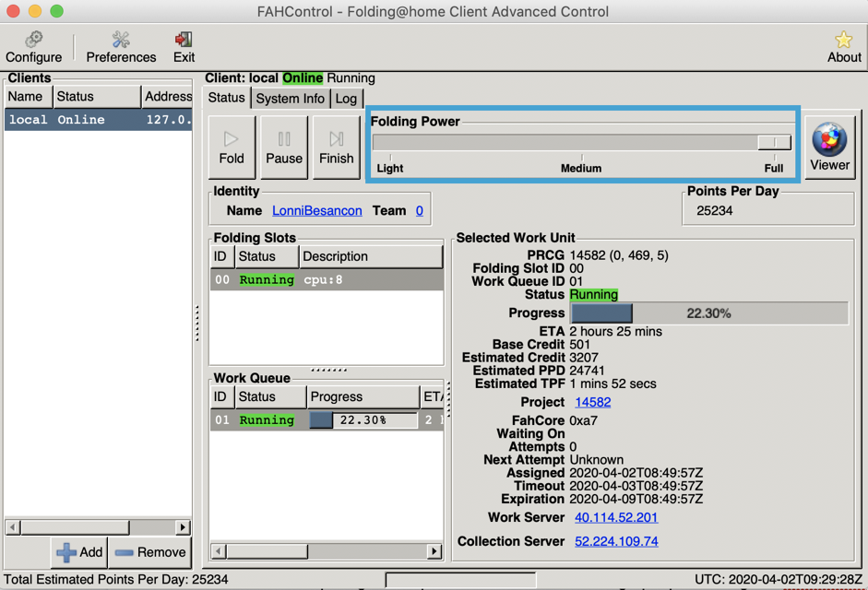The image size is (868, 590).
Task: Click Work Queue scroll left arrow
Action: 219,551
